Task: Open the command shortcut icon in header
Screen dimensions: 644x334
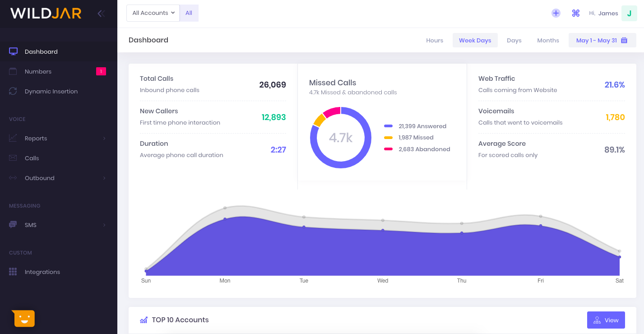Action: [576, 13]
